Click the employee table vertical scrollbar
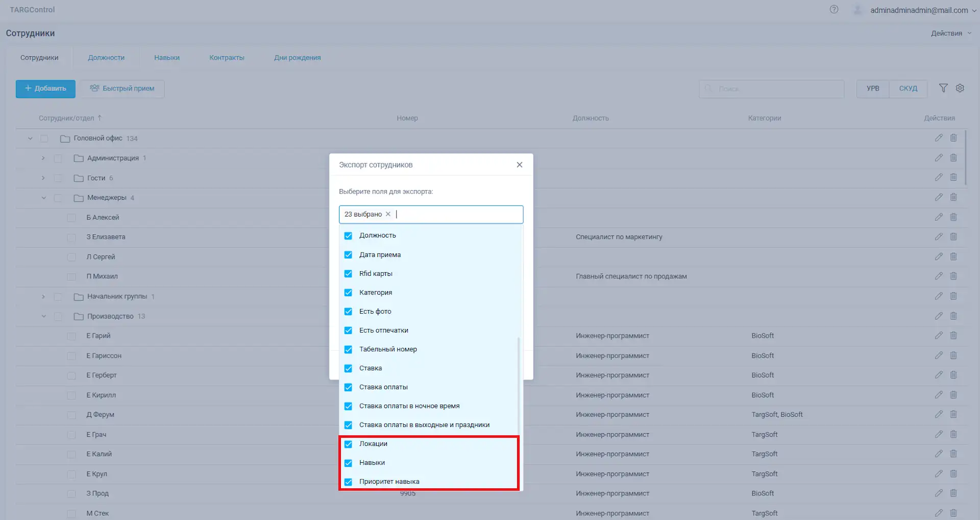This screenshot has width=980, height=520. tap(966, 157)
